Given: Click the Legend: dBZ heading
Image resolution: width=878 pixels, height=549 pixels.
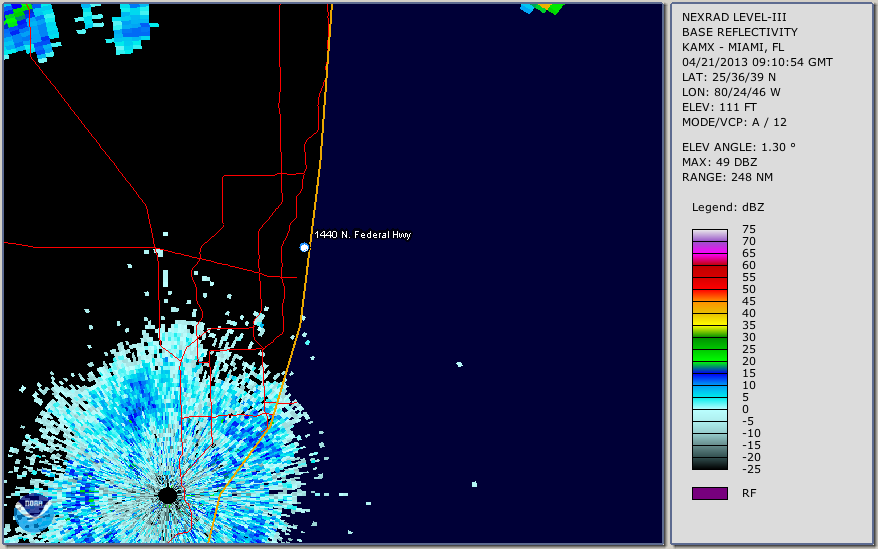Looking at the screenshot, I should pyautogui.click(x=728, y=207).
